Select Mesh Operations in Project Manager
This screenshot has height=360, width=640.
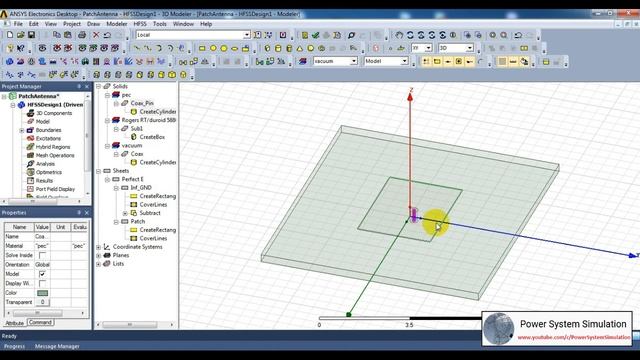click(55, 156)
